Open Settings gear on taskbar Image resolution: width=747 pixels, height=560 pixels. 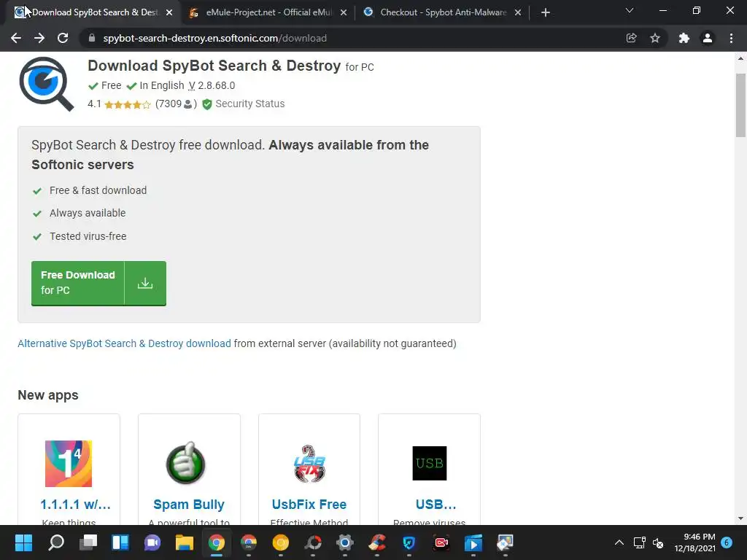click(x=344, y=542)
